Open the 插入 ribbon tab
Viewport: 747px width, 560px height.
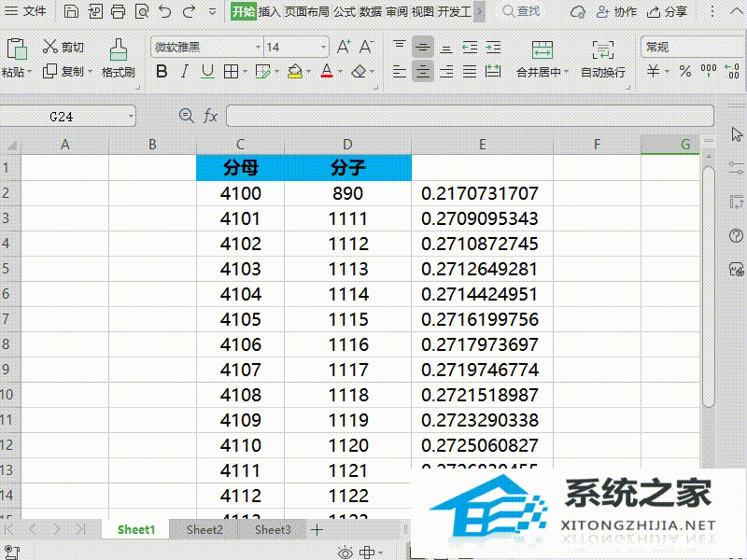pos(269,11)
